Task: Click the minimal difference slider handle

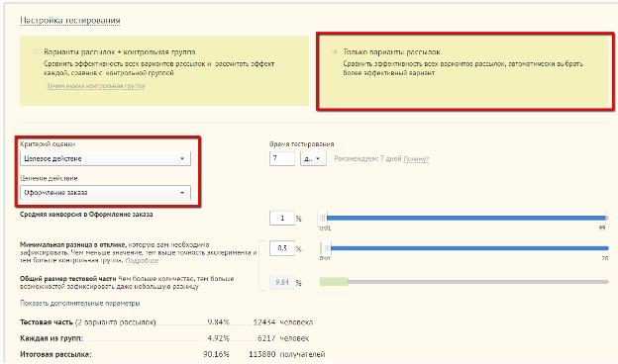Action: [327, 248]
